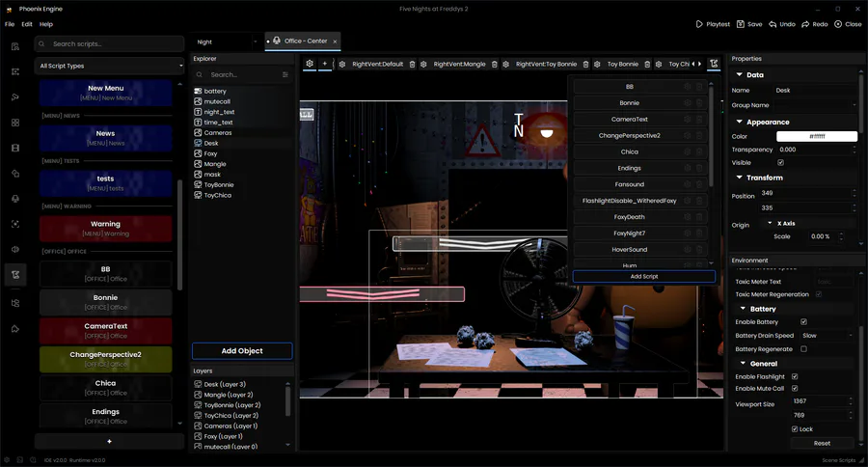Image resolution: width=868 pixels, height=467 pixels.
Task: Click the first sidebar icon with magnifier document
Action: tap(15, 46)
